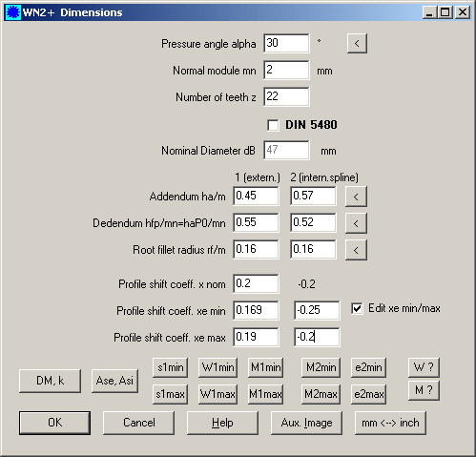
Task: Click the WN2+ application icon in title bar
Action: (13, 12)
